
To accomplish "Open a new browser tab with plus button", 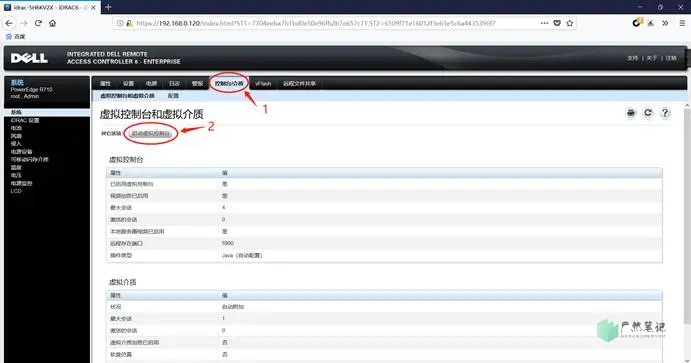I will tap(108, 7).
